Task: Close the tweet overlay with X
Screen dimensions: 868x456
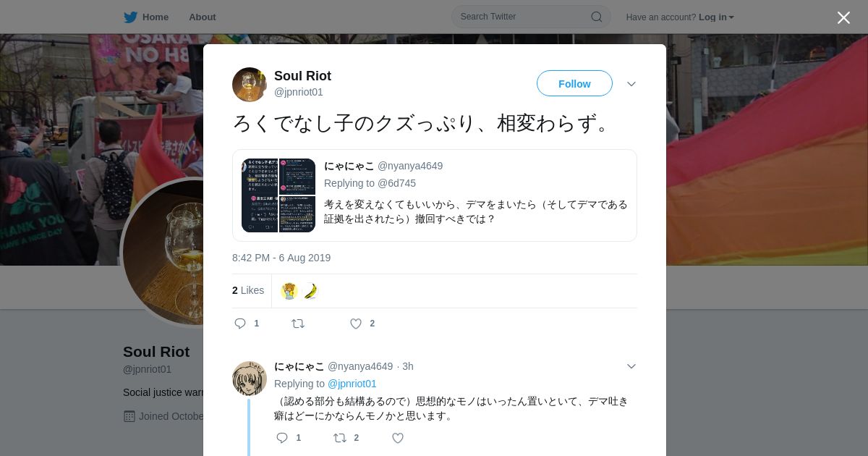Action: tap(843, 17)
